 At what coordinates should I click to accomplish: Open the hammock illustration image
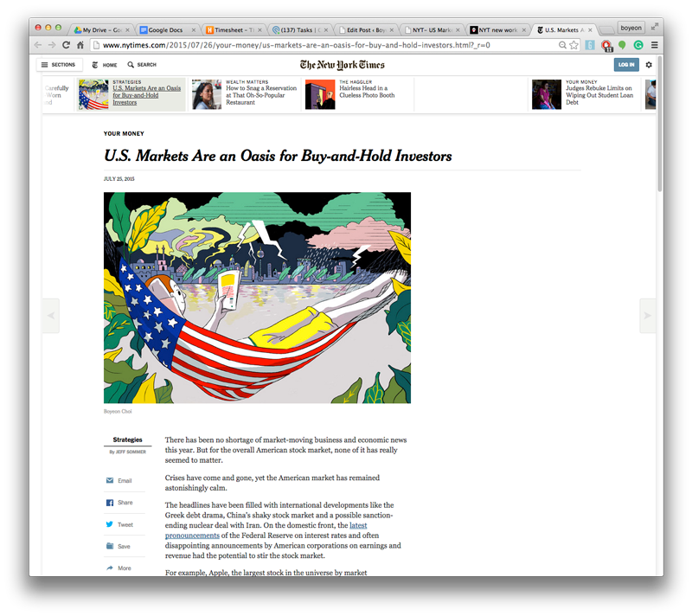coord(257,298)
